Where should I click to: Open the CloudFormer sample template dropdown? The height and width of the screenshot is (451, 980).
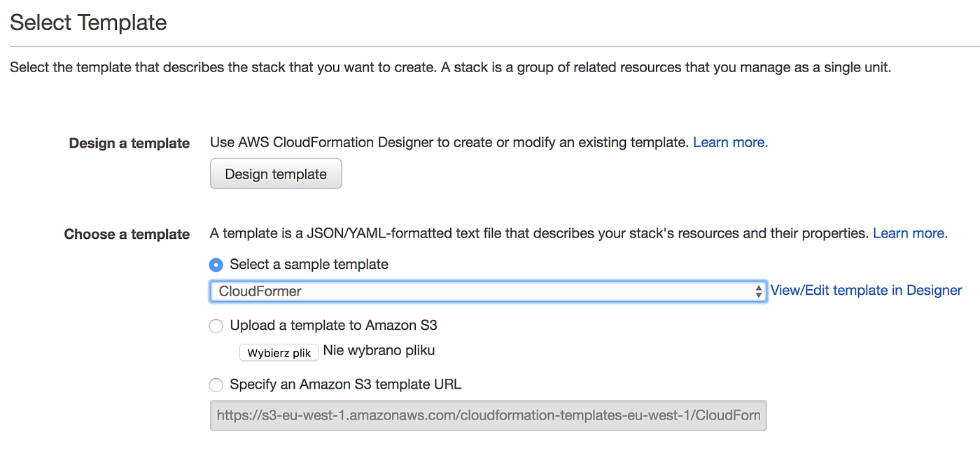coord(489,291)
